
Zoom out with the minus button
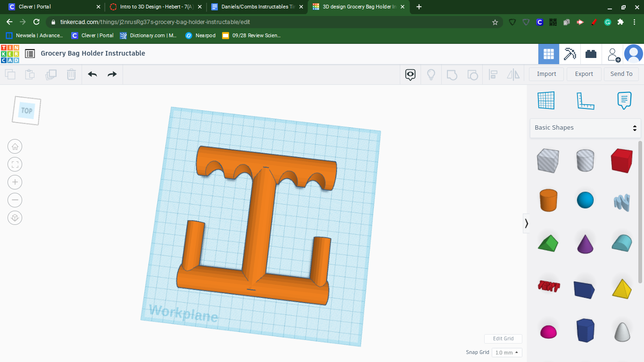tap(15, 200)
